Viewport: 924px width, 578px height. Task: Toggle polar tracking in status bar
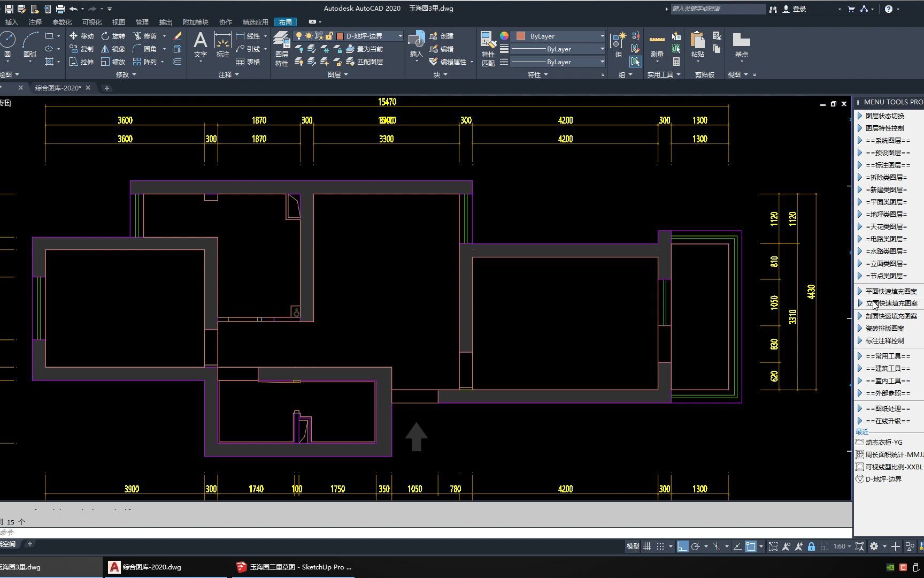click(x=695, y=546)
